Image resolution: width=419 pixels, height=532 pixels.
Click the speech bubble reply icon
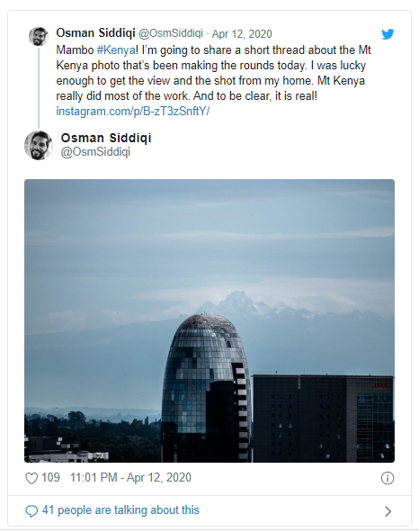point(31,511)
